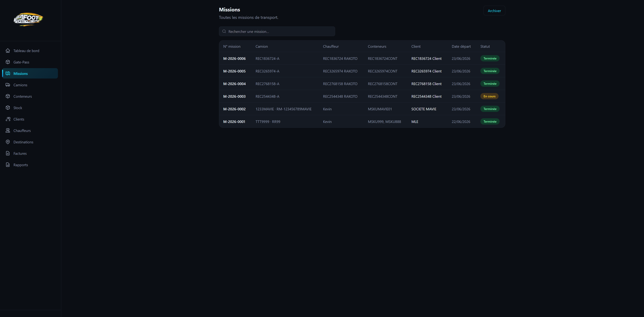Click Terminée badge of M-2026-0001
Image resolution: width=644 pixels, height=317 pixels.
490,122
